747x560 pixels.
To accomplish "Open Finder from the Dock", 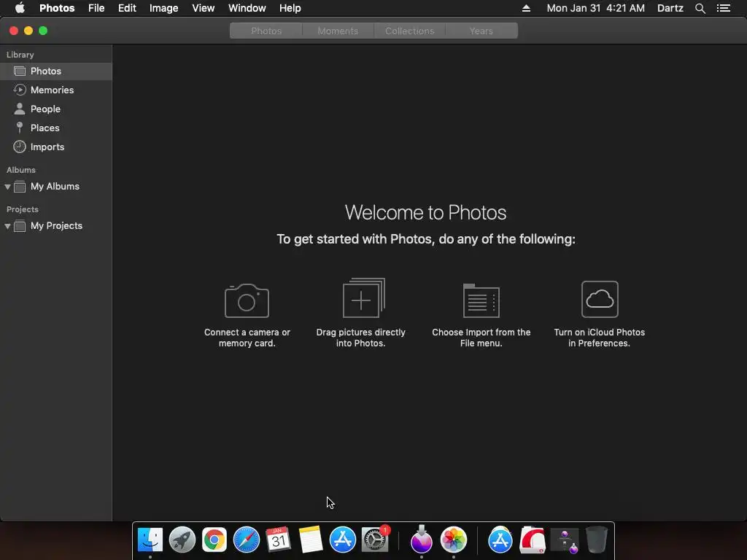I will (150, 540).
